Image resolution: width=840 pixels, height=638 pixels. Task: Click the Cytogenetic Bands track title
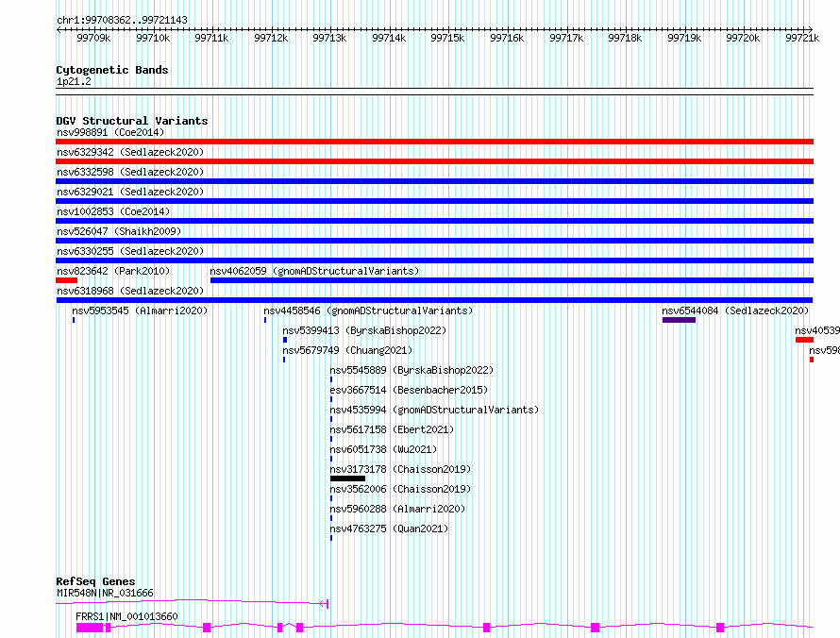pyautogui.click(x=112, y=70)
